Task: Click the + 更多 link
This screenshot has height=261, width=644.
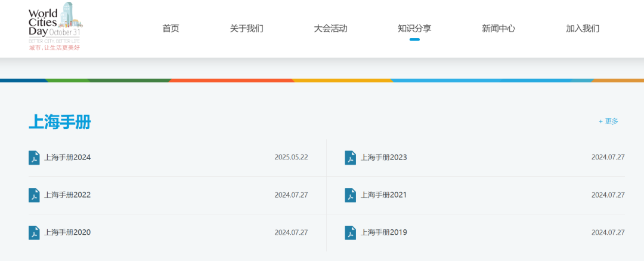Action: [x=608, y=121]
